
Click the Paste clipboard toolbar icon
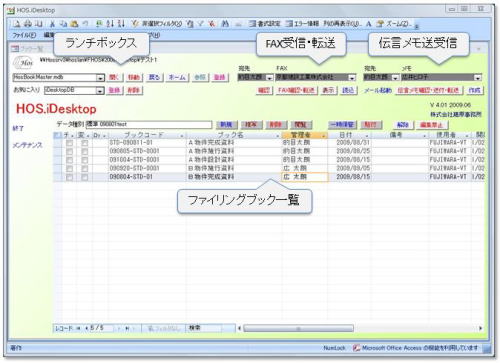click(x=74, y=24)
